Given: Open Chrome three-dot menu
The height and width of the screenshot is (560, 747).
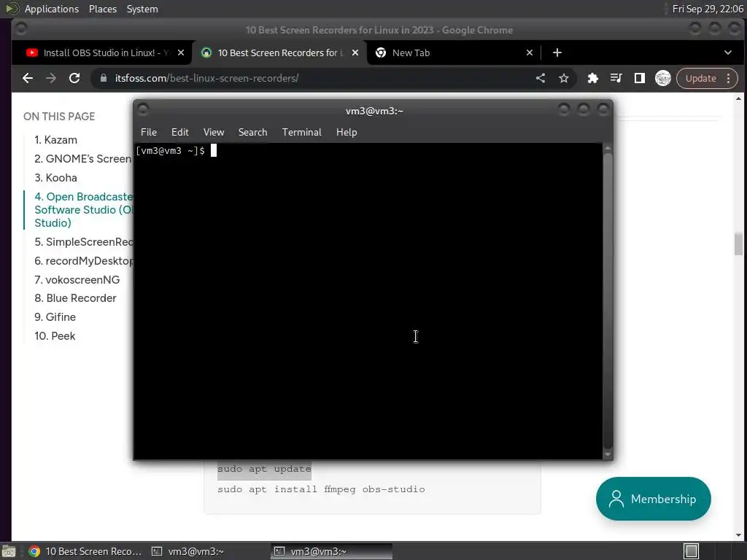Looking at the screenshot, I should pyautogui.click(x=729, y=78).
